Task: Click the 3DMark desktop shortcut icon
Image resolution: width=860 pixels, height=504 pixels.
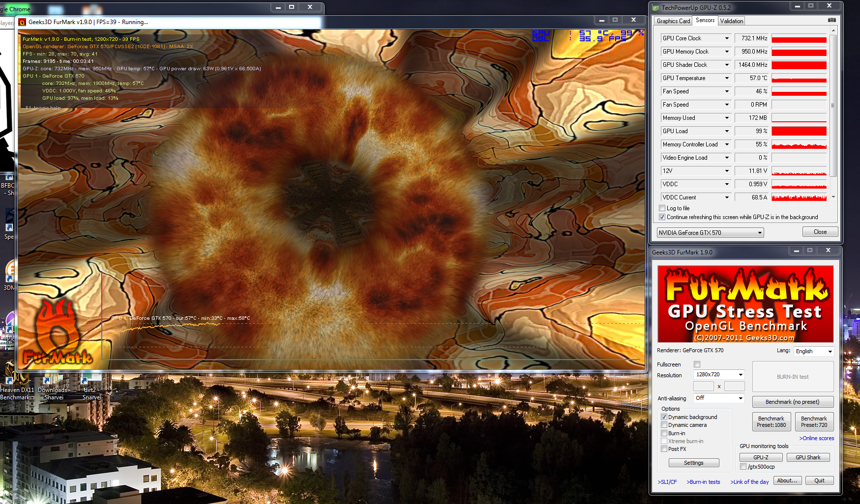Action: [9, 272]
